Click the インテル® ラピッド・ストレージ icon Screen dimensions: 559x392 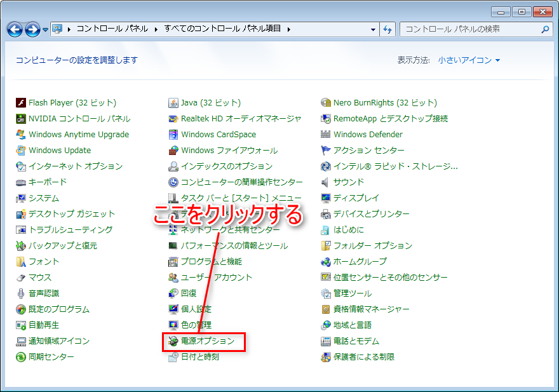pos(326,166)
